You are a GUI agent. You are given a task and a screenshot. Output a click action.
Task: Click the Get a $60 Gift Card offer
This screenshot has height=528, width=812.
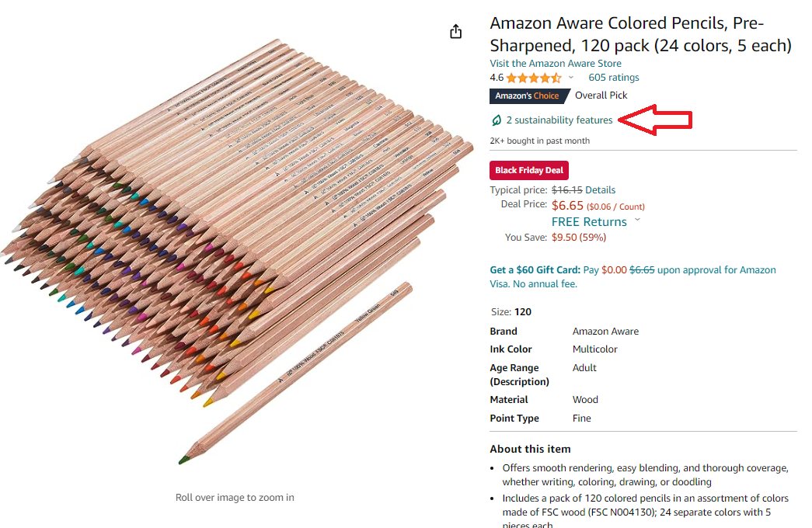(x=535, y=270)
